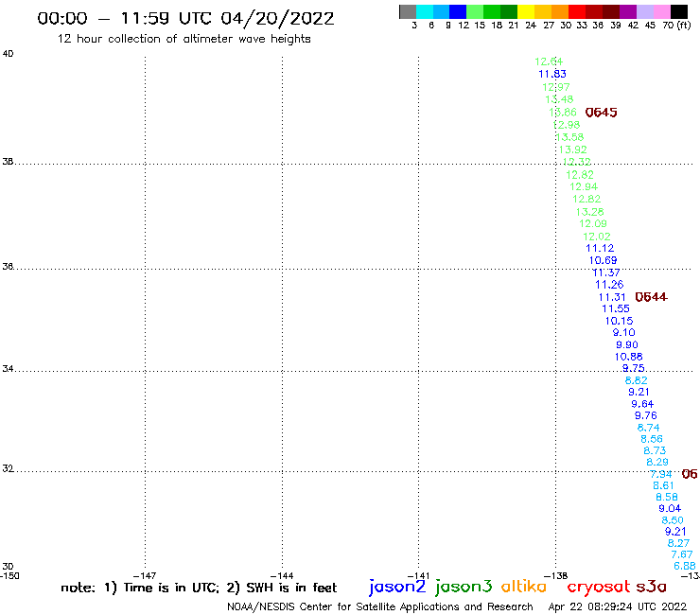700x615 pixels.
Task: Select the jason3 satellite label
Action: point(464,587)
